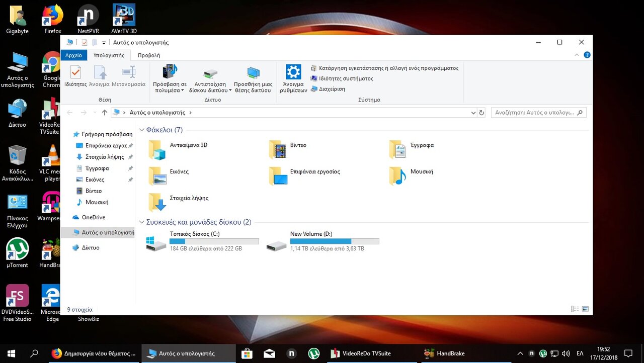Open the address bar history dropdown
The height and width of the screenshot is (363, 644).
point(473,113)
